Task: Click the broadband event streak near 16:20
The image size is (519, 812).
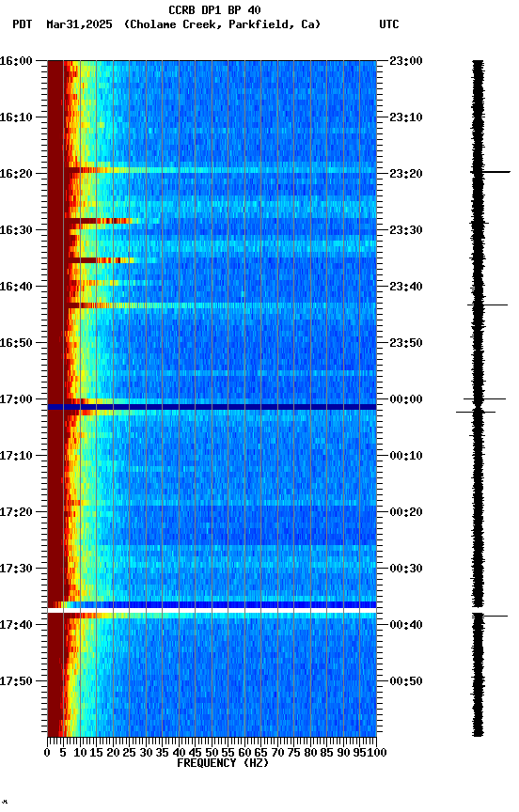Action: [212, 170]
